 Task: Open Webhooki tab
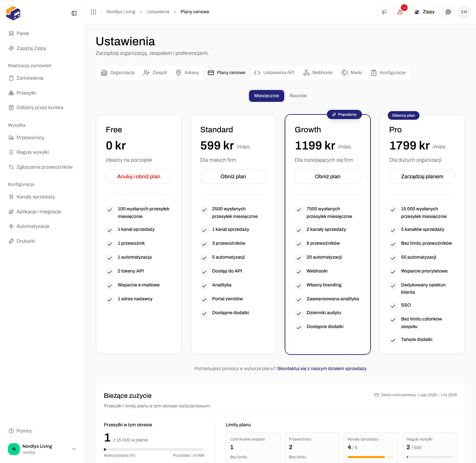tap(318, 73)
